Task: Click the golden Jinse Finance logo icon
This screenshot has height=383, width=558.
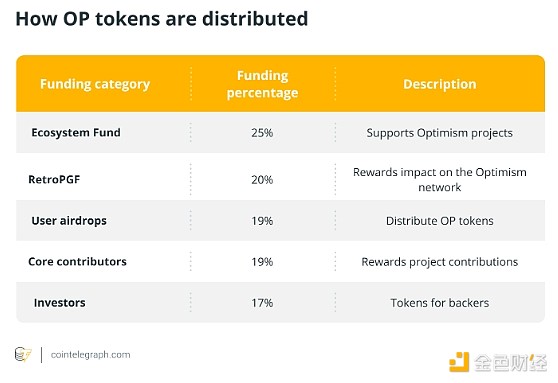Action: point(459,362)
